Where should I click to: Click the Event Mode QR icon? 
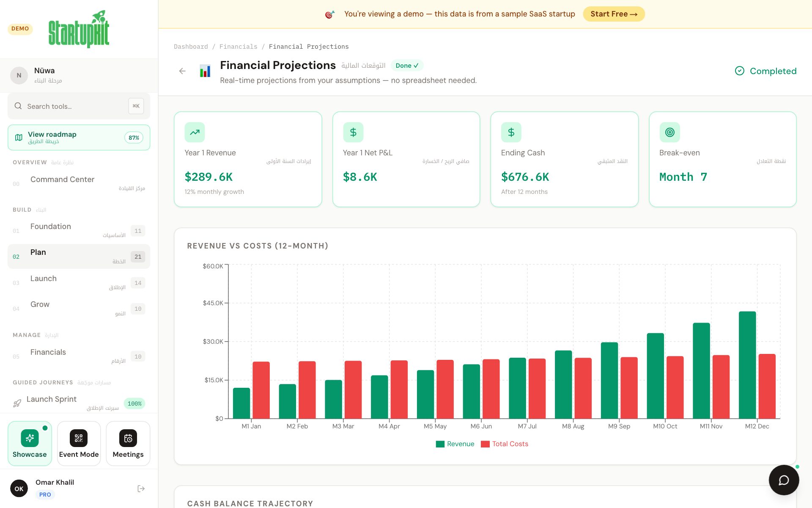79,438
